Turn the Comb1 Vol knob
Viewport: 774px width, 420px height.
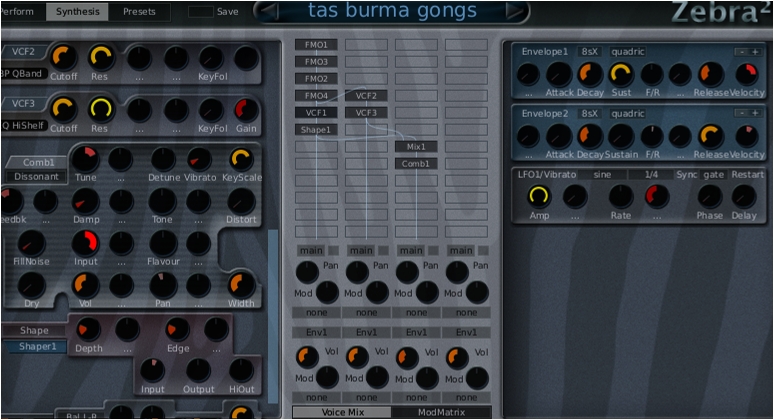[x=85, y=285]
